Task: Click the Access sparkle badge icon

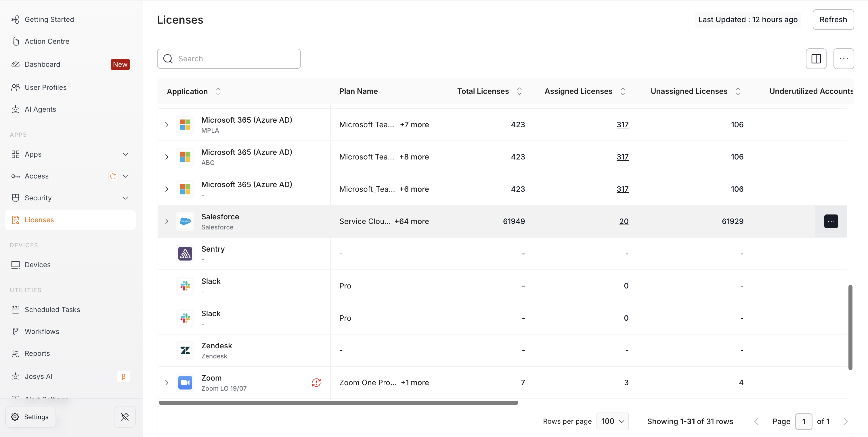Action: [113, 176]
